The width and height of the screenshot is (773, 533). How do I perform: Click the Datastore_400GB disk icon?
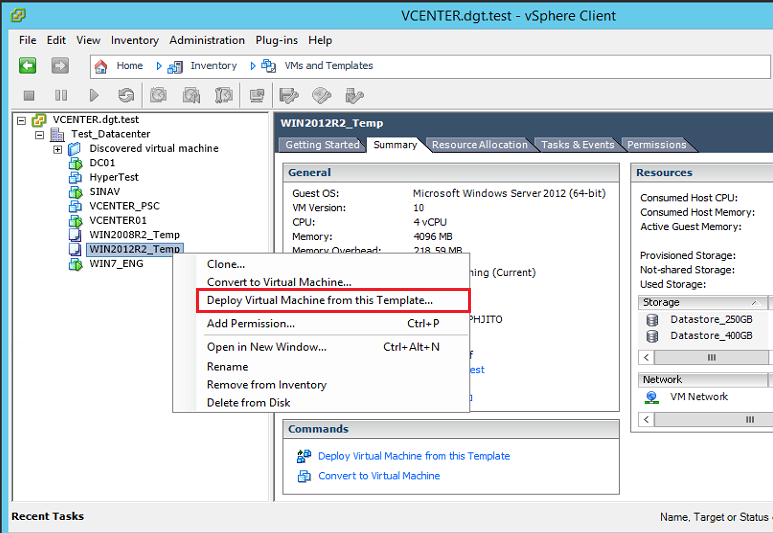652,336
